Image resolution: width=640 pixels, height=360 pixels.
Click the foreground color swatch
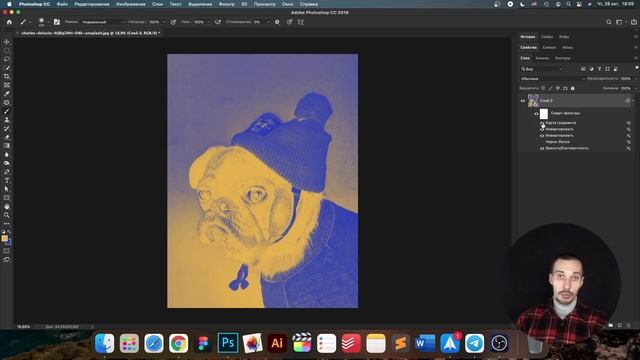point(4,238)
